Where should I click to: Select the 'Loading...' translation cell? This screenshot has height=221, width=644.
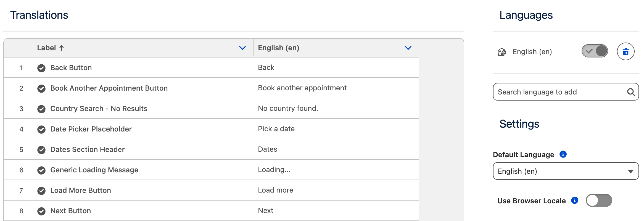click(336, 170)
